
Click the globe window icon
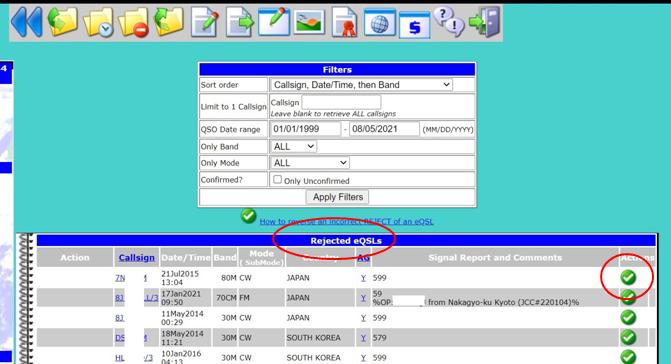tap(380, 23)
